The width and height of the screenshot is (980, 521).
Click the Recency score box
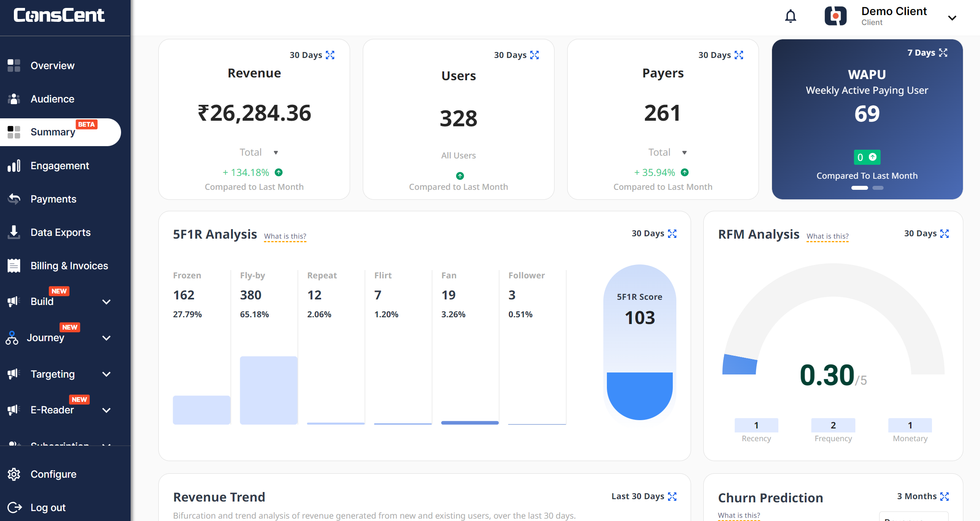tap(756, 425)
